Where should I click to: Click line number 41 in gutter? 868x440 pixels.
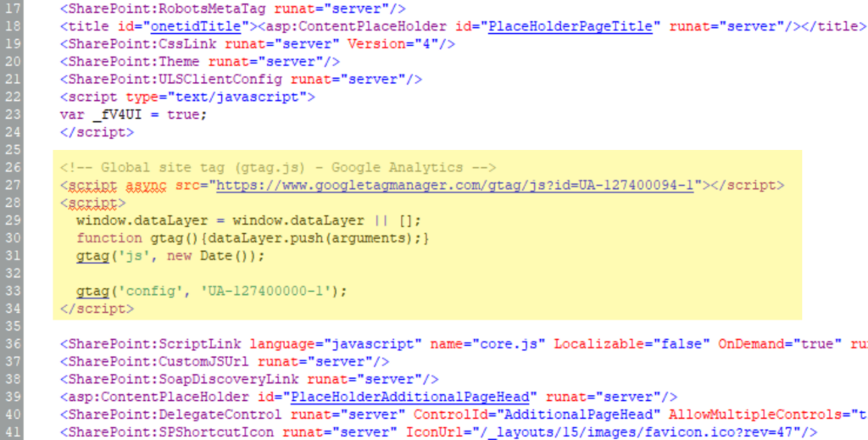[x=13, y=432]
